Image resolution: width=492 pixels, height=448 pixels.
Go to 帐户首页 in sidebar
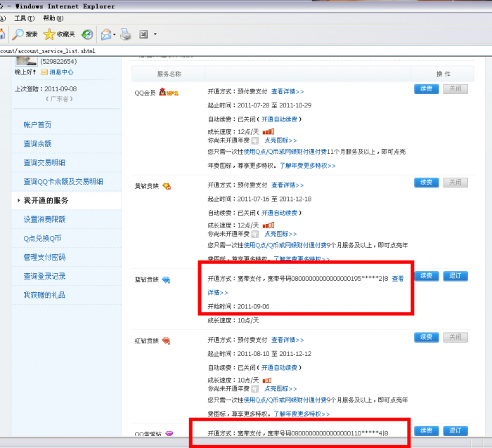[37, 125]
